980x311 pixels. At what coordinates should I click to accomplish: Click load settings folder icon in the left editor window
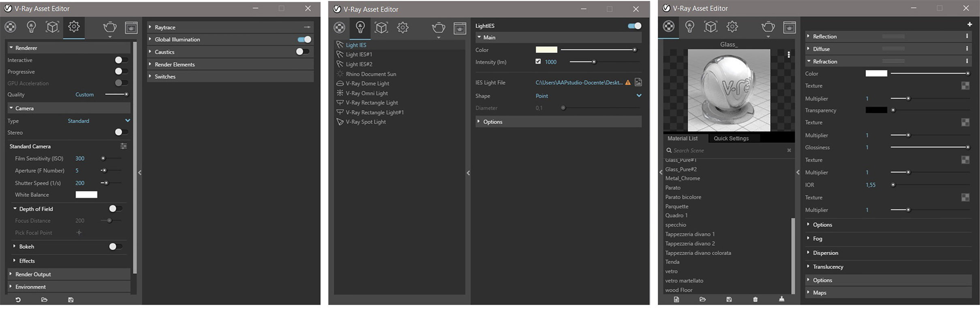[x=44, y=300]
